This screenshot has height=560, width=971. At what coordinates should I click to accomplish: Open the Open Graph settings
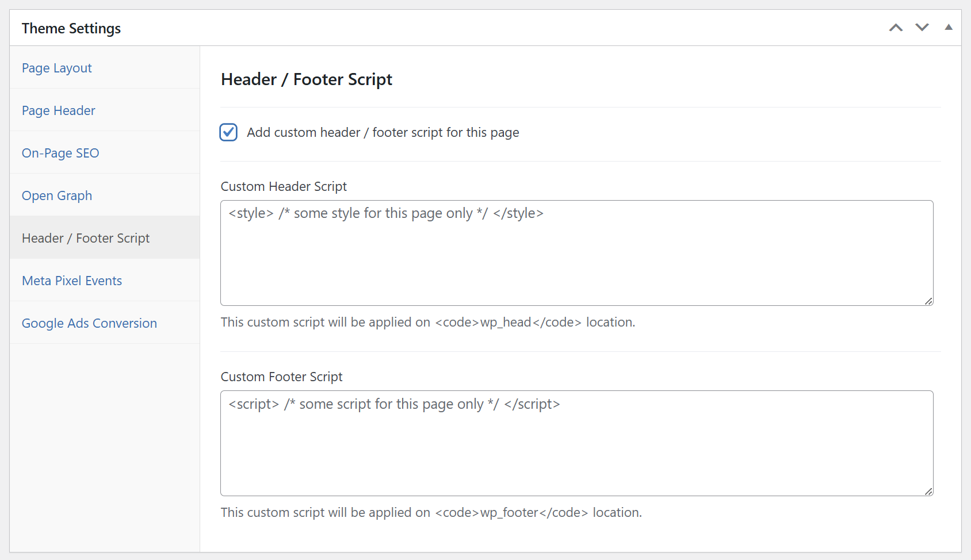coord(56,195)
